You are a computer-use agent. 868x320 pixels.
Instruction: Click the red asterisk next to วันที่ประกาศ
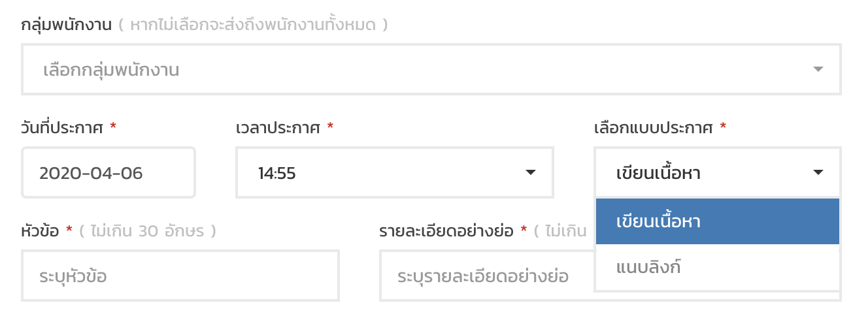pos(113,126)
